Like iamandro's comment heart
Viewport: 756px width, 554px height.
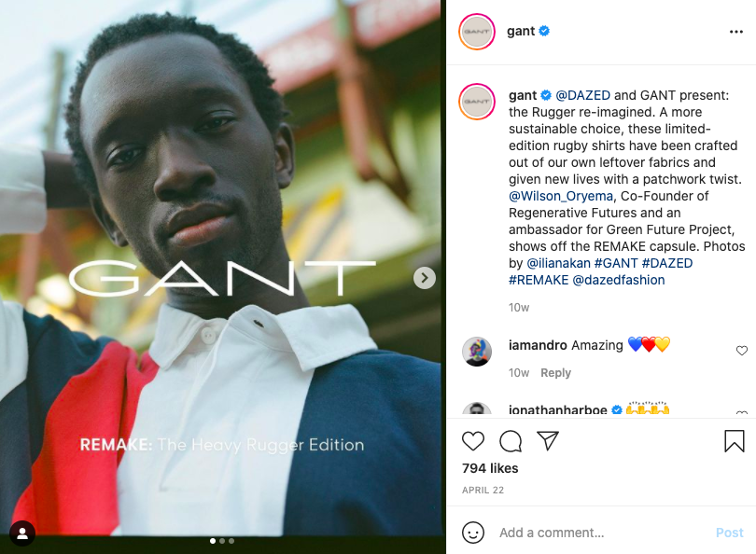click(x=742, y=351)
